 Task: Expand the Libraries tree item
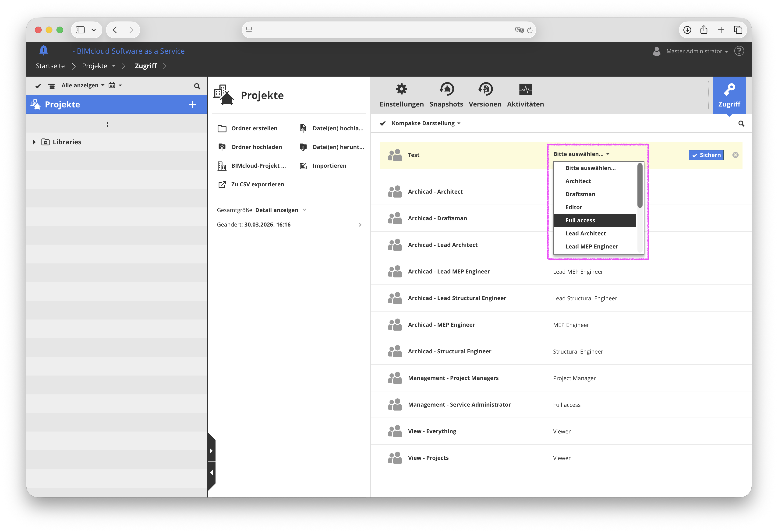(x=34, y=142)
